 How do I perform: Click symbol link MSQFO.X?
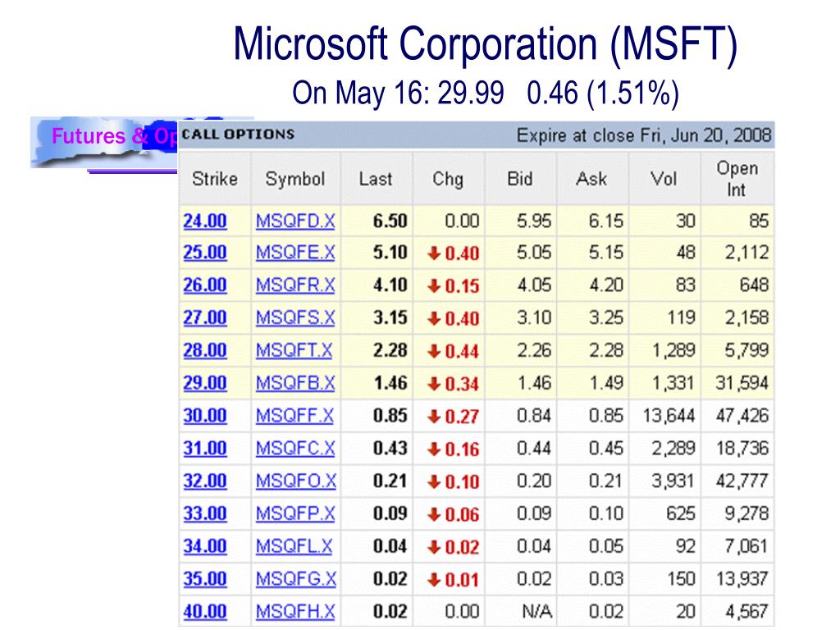pyautogui.click(x=295, y=481)
